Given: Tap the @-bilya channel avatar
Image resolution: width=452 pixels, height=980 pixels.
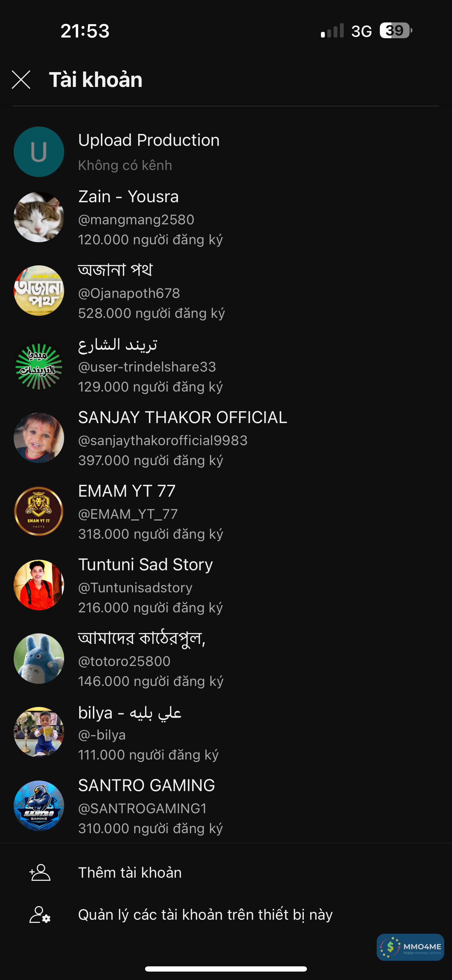Looking at the screenshot, I should pyautogui.click(x=39, y=732).
